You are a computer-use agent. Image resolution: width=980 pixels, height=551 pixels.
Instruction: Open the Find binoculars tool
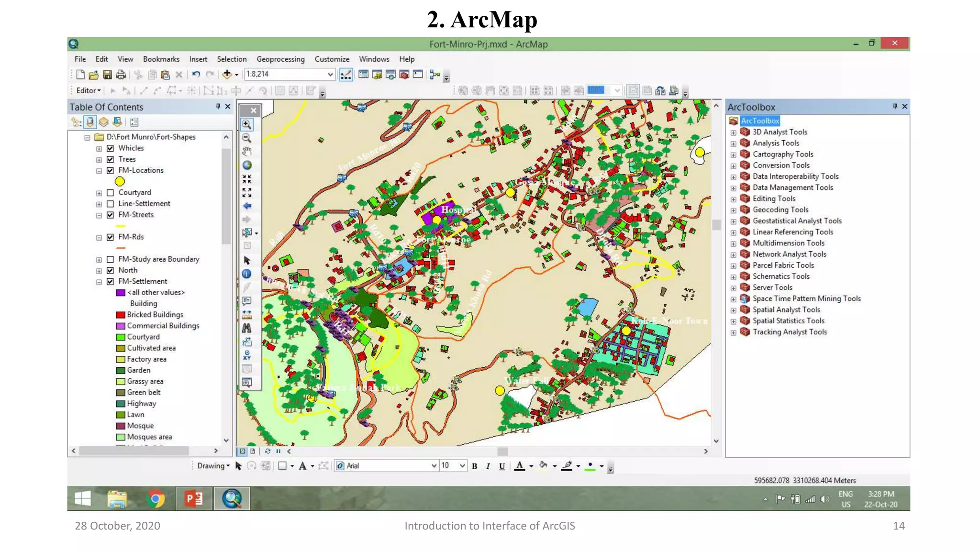pyautogui.click(x=247, y=328)
